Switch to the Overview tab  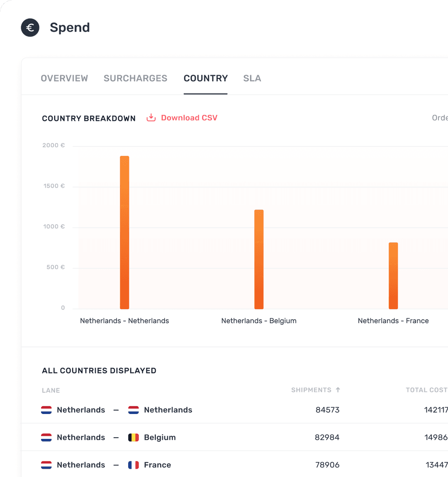pyautogui.click(x=64, y=78)
